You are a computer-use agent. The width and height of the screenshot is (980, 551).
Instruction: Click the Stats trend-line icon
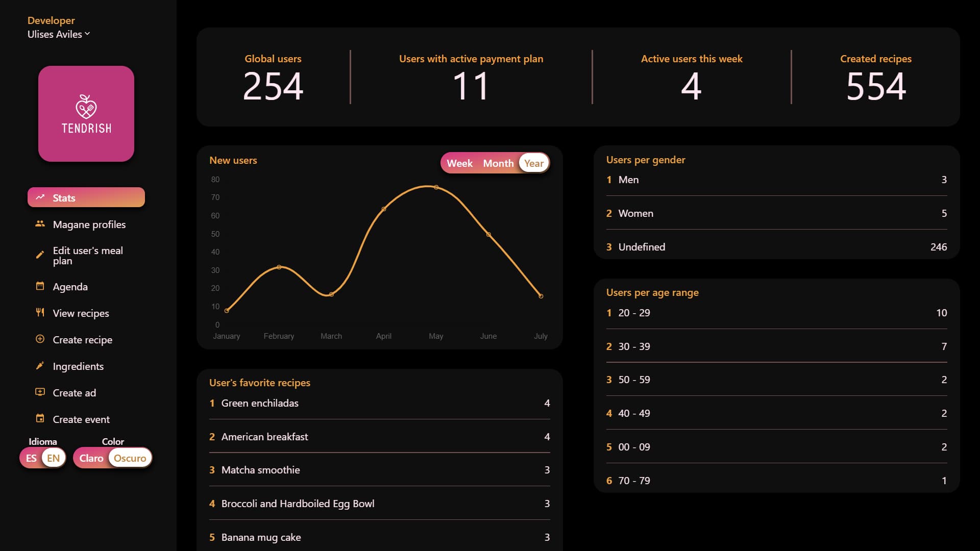[x=40, y=197]
